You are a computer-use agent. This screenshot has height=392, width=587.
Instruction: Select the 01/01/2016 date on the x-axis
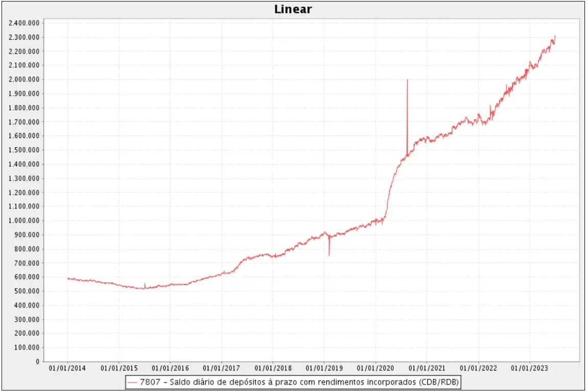click(170, 368)
